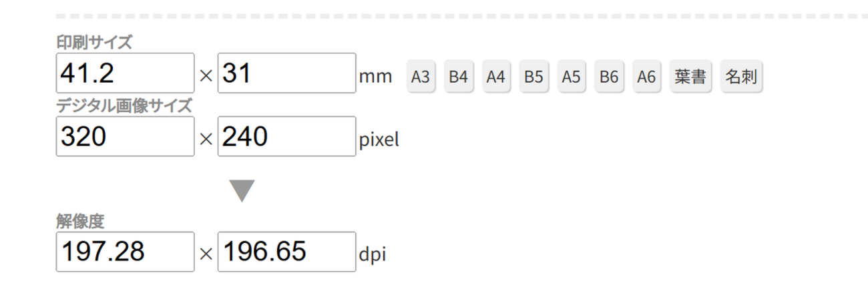
Task: Click the デジタル画像サイズ label
Action: pyautogui.click(x=124, y=105)
